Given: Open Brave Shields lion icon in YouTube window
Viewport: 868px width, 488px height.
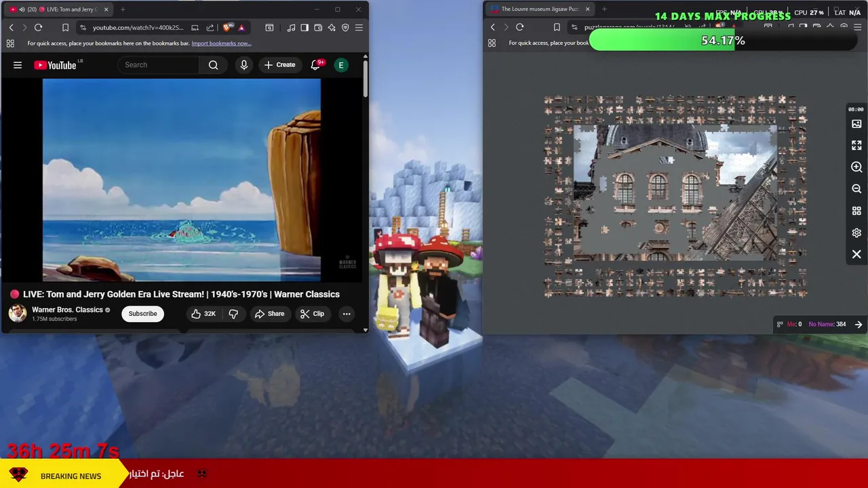Looking at the screenshot, I should coord(227,27).
